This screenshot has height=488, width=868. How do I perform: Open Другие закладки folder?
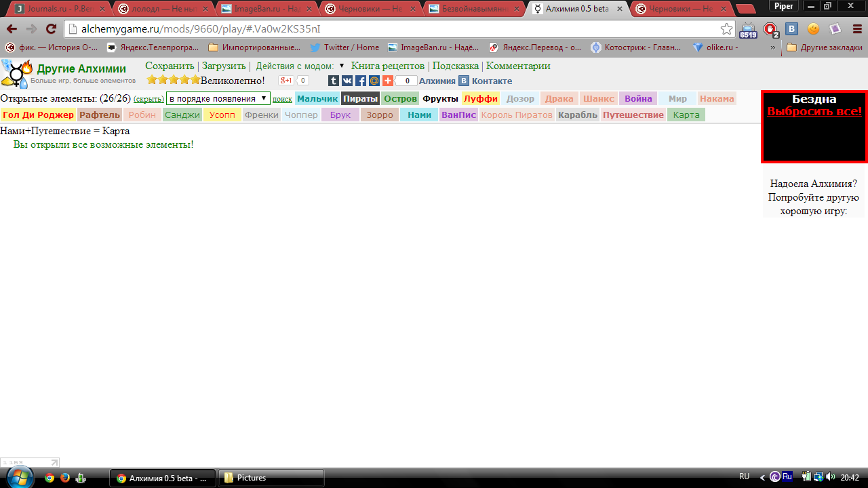[x=825, y=47]
